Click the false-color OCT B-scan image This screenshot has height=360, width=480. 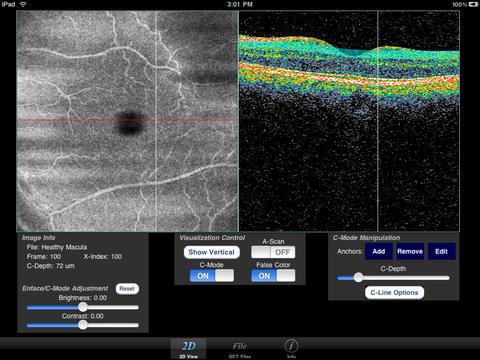pyautogui.click(x=349, y=121)
